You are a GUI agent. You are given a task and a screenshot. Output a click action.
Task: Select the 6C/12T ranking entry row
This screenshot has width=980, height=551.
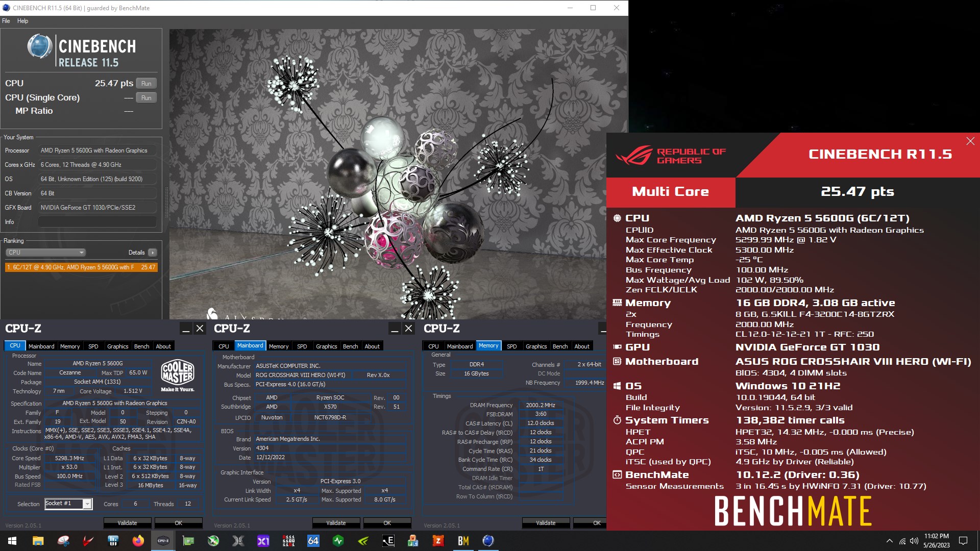click(81, 267)
